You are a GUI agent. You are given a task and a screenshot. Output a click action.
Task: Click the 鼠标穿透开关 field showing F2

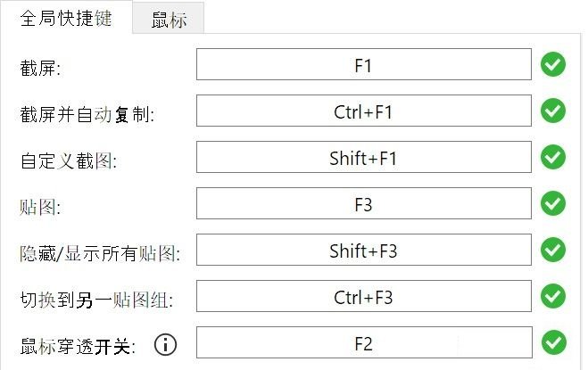click(363, 344)
